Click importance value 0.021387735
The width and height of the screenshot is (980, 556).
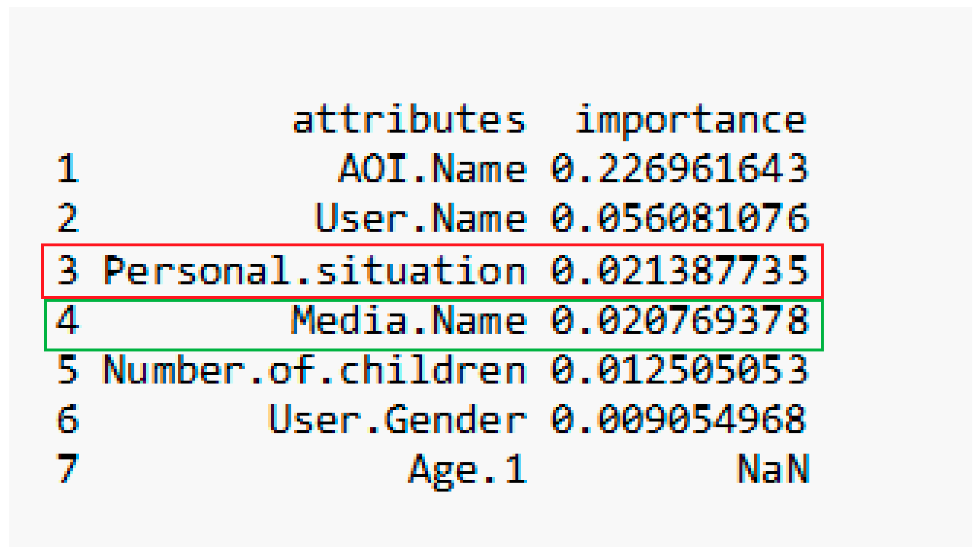679,270
